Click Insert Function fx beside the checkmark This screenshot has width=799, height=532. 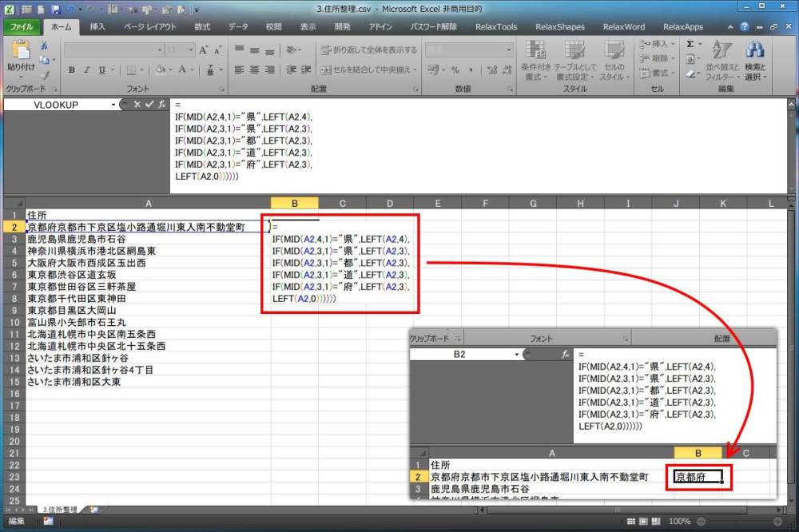162,105
